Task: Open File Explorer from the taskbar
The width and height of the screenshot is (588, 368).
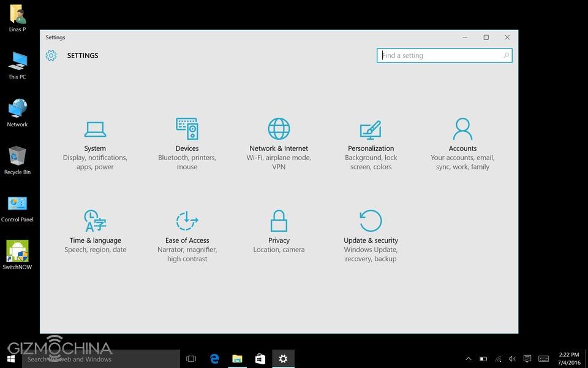Action: (237, 359)
